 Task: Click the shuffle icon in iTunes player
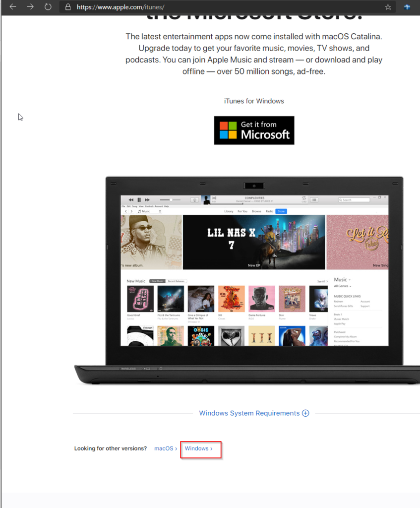pos(214,198)
